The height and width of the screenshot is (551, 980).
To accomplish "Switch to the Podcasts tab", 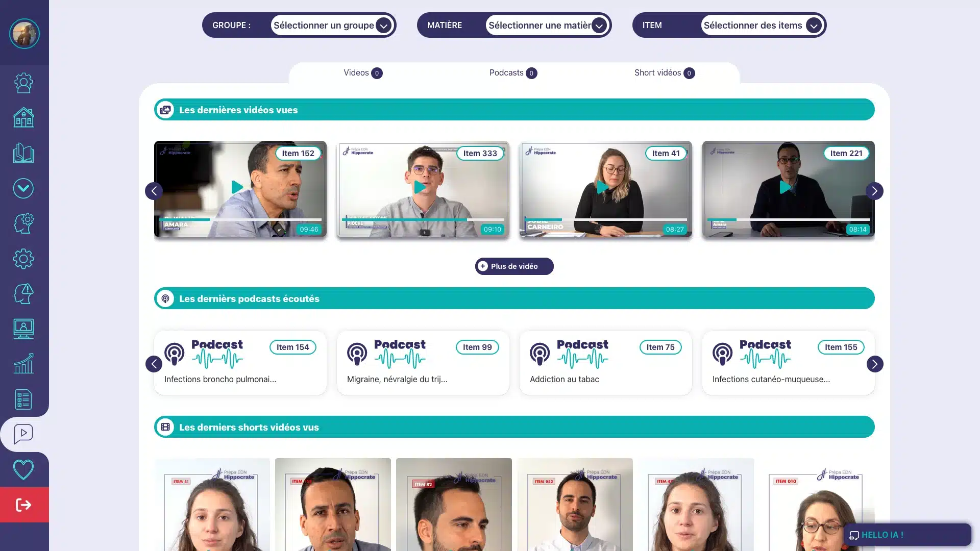I will tap(512, 73).
